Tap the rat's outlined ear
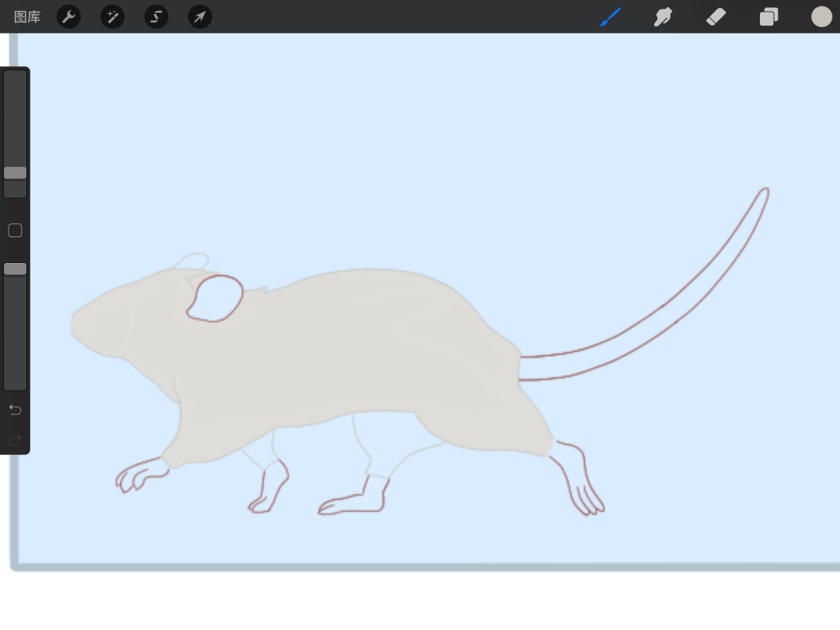The width and height of the screenshot is (840, 630). (215, 299)
